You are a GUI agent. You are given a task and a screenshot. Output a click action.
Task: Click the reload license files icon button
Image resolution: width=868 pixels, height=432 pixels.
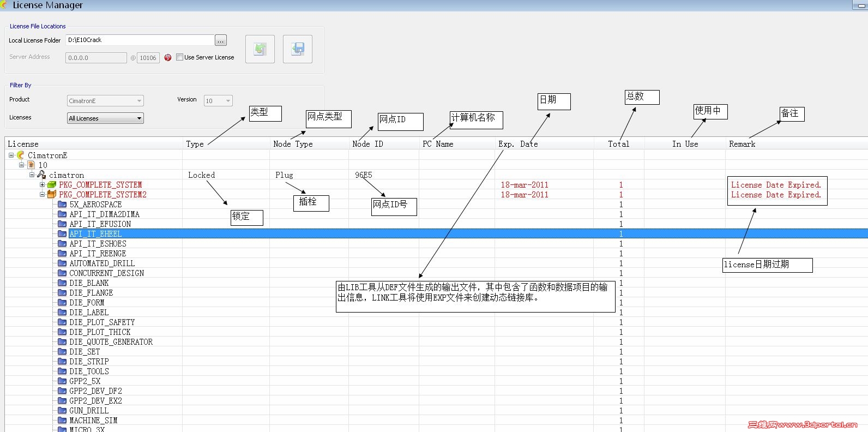260,49
